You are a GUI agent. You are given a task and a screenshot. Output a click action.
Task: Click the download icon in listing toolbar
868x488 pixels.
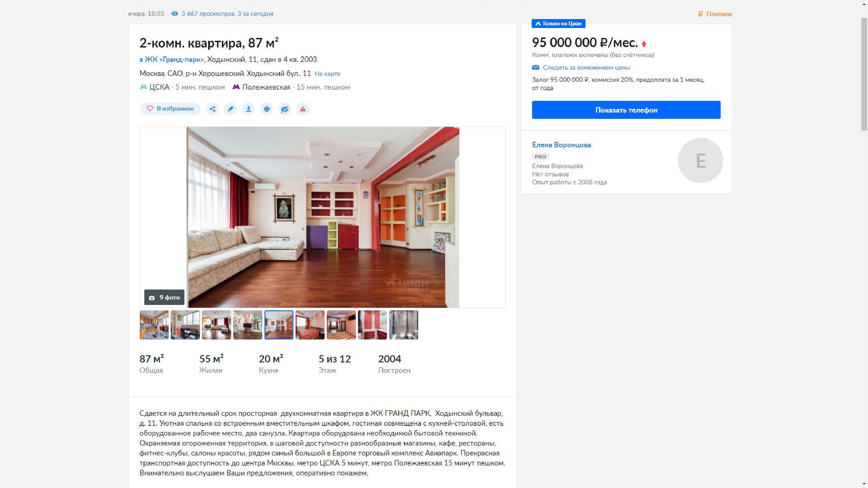tap(248, 109)
